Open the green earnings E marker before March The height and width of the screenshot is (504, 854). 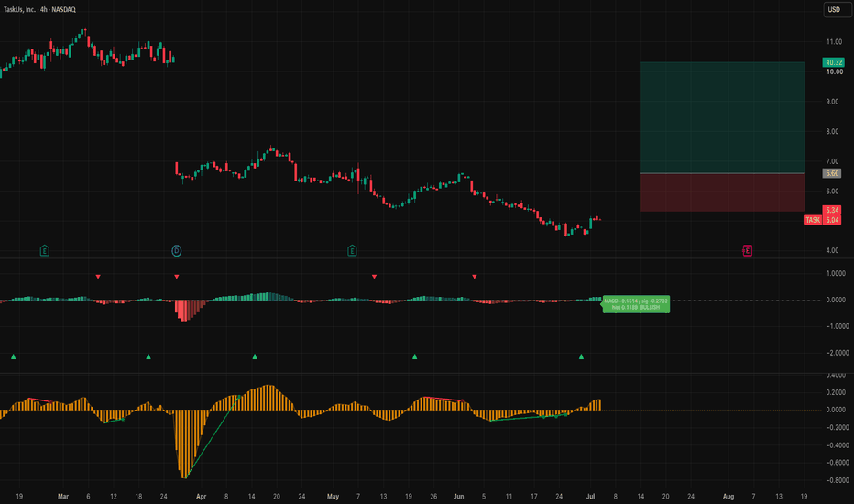[45, 251]
